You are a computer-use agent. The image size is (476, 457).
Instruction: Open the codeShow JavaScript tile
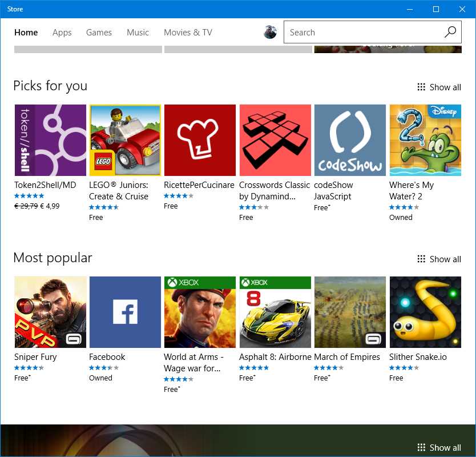coord(350,140)
